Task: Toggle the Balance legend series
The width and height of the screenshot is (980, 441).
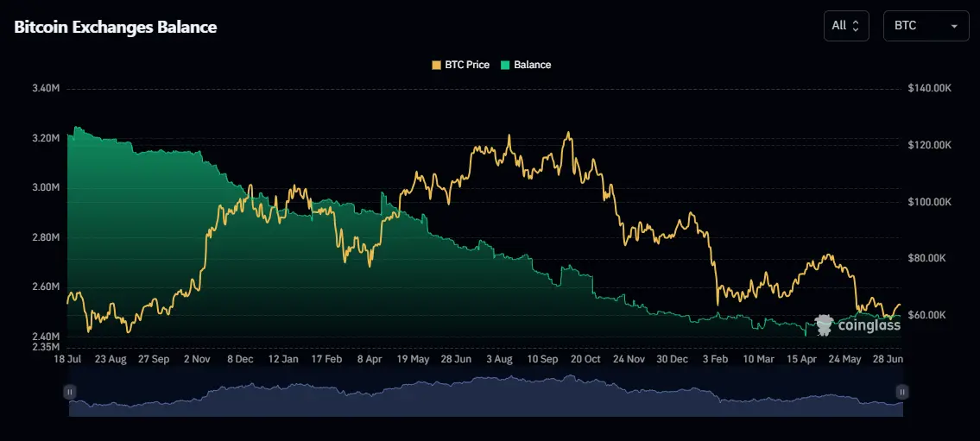Action: pos(526,65)
